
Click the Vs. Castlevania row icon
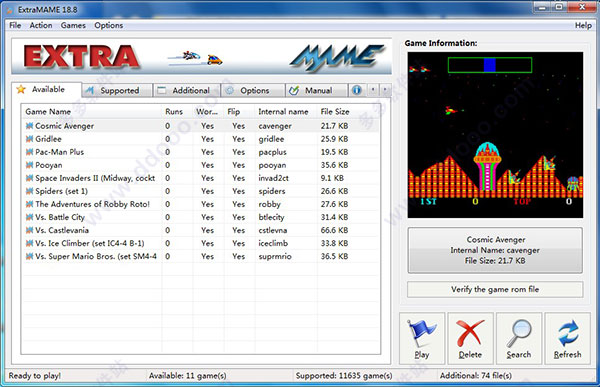(x=29, y=230)
